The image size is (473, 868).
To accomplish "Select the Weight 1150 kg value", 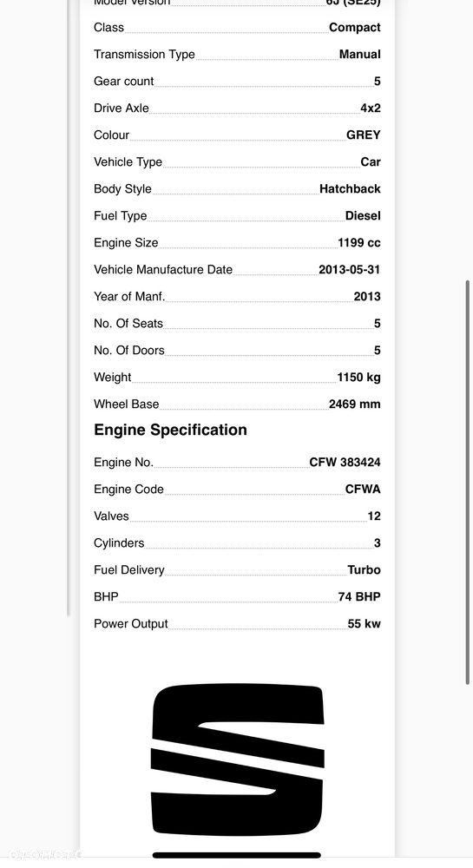I will pos(358,378).
